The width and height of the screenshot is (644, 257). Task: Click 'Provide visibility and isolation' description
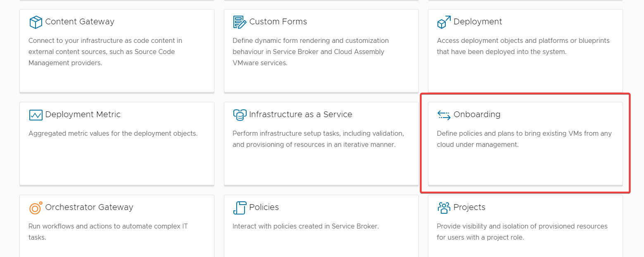tap(522, 232)
